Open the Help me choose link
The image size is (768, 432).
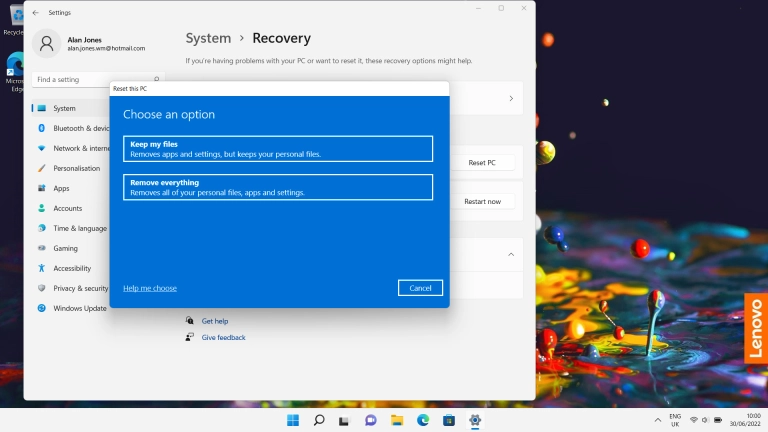[150, 288]
